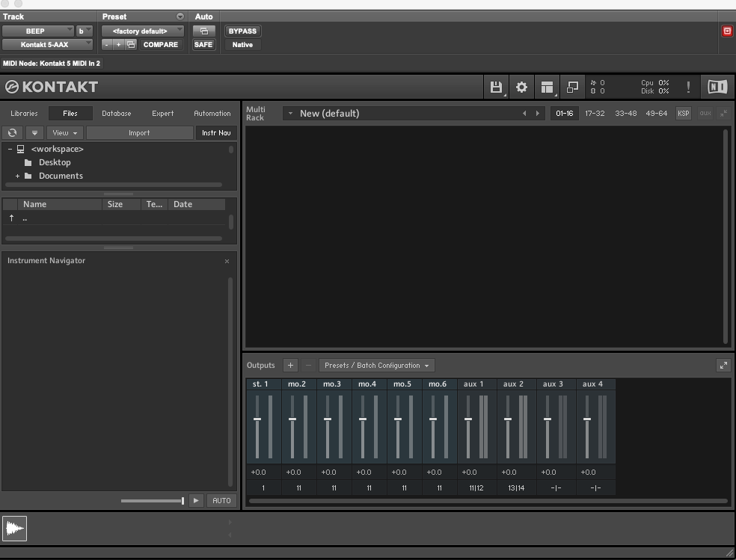
Task: Toggle AUTO preview playback
Action: 221,500
